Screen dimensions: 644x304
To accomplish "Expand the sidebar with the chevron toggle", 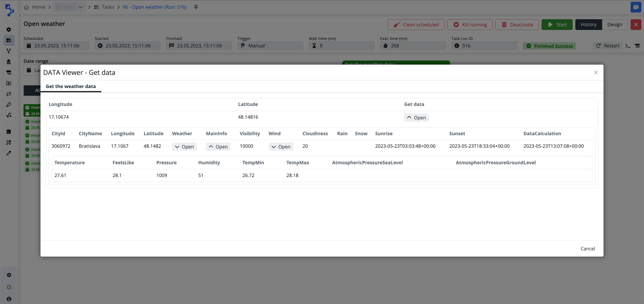I will [x=19, y=15].
